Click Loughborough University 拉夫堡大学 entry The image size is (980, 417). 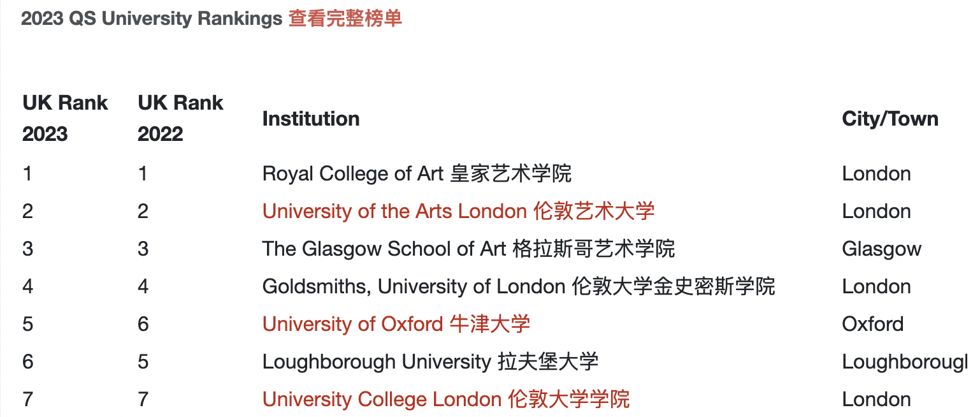(x=430, y=362)
